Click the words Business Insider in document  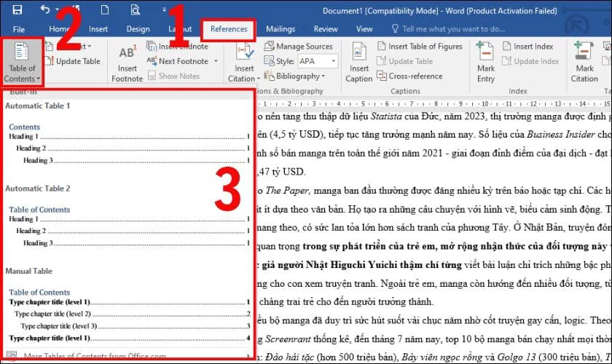click(560, 135)
